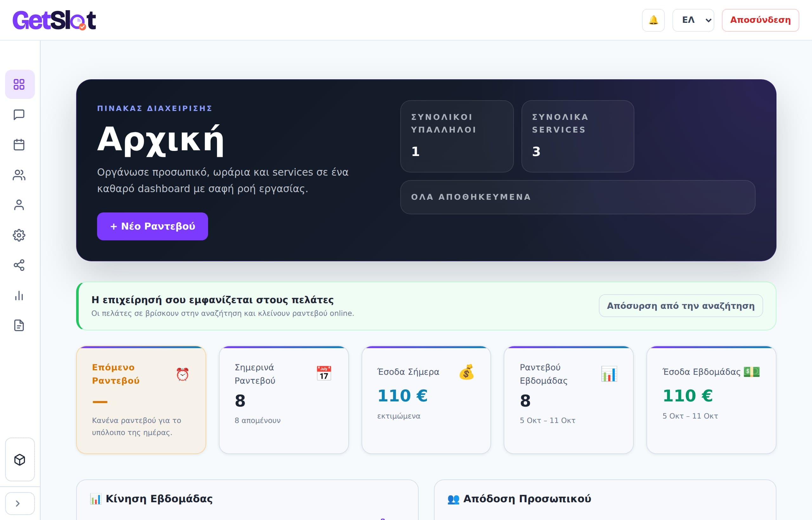The width and height of the screenshot is (812, 520).
Task: Open the messages chat bubble icon
Action: point(19,114)
